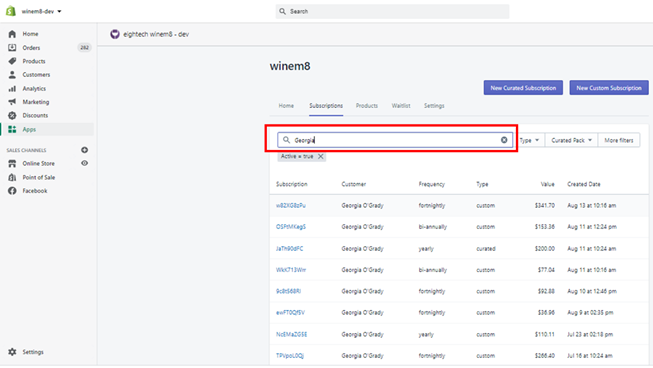Screen dimensions: 653x368
Task: Select the Subscriptions tab
Action: pos(326,106)
